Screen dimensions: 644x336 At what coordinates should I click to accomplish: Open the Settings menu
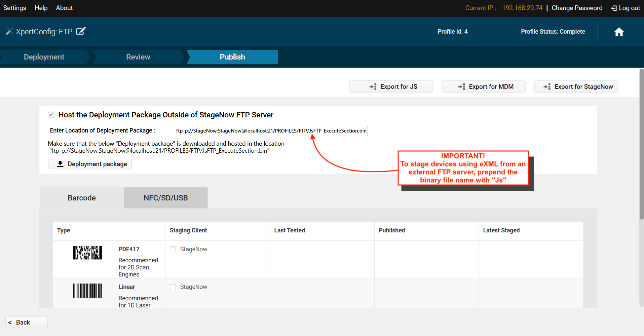tap(15, 8)
